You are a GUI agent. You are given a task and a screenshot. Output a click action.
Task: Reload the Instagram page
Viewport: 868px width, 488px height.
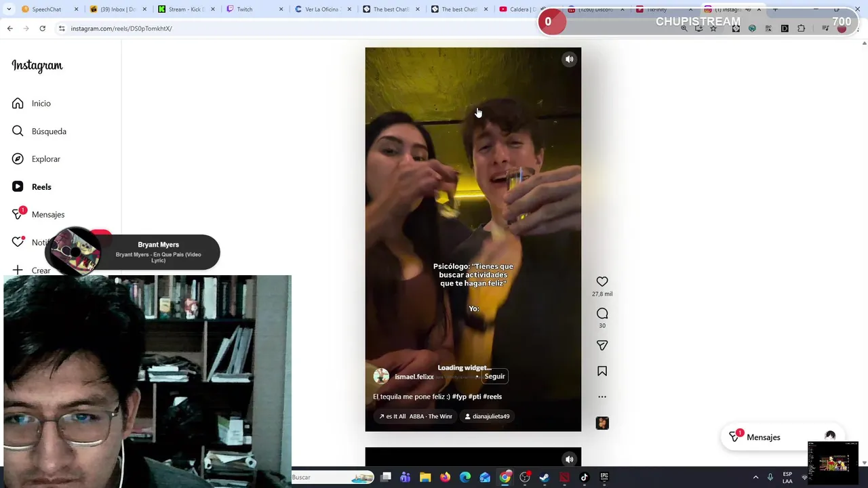[42, 28]
